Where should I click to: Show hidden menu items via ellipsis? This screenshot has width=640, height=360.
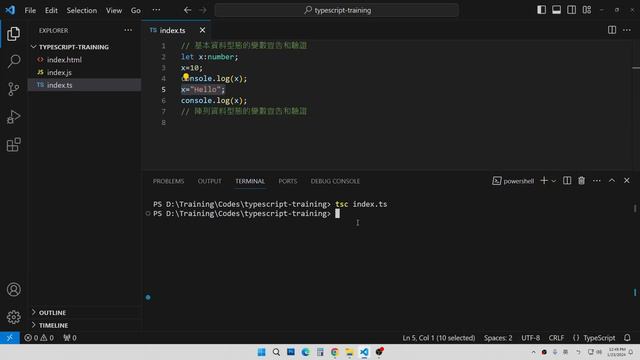[156, 10]
